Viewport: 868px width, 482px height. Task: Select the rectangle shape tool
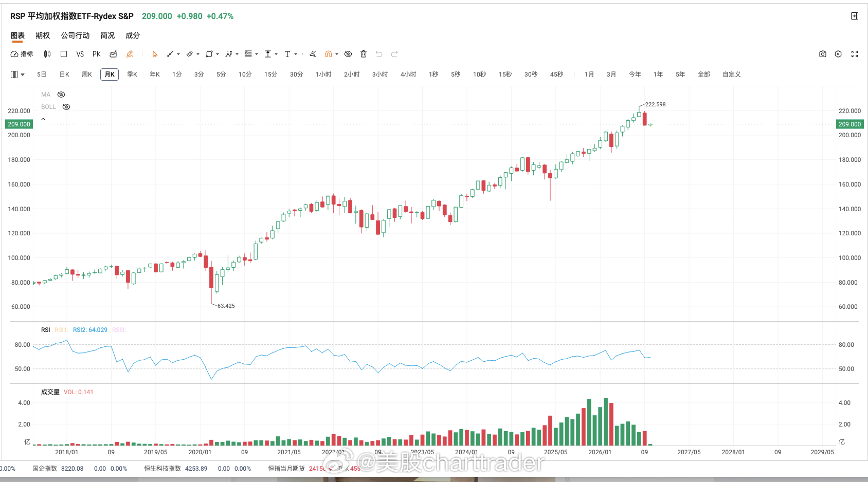click(x=209, y=54)
